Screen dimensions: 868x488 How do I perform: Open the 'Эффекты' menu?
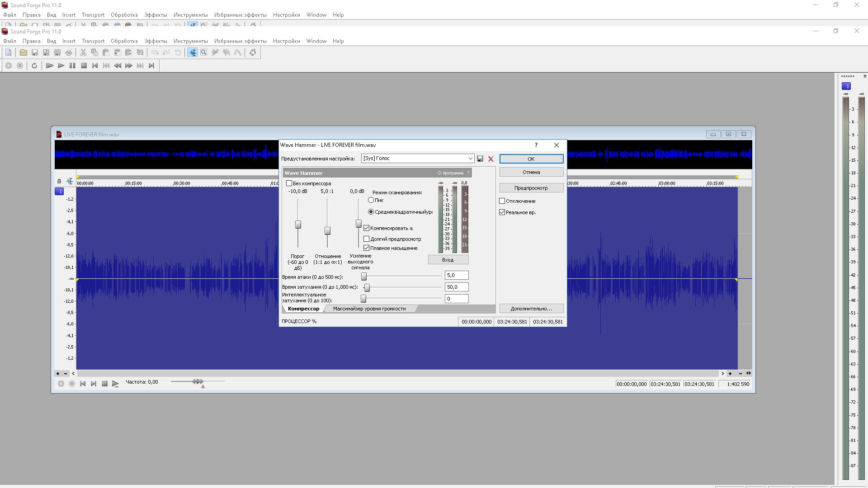[x=156, y=41]
